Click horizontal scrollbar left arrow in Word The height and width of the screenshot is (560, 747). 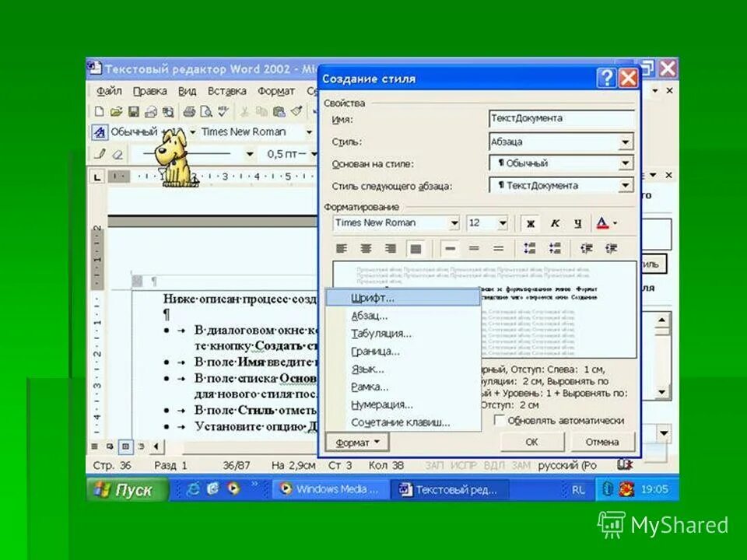156,446
